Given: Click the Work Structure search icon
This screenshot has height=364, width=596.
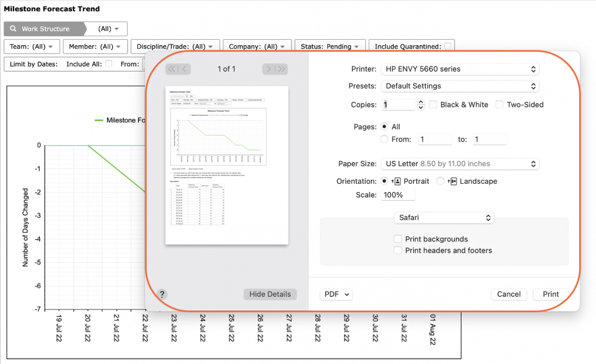Looking at the screenshot, I should tap(13, 29).
